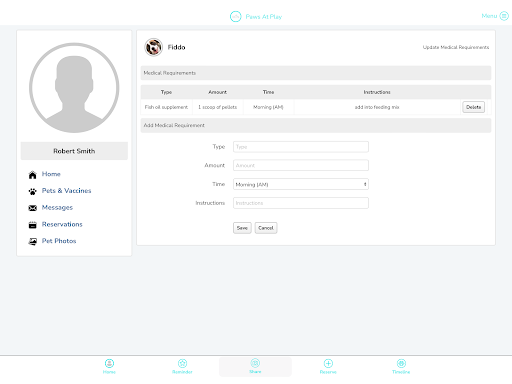This screenshot has width=512, height=384.
Task: Open the Timeline icon in bottom bar
Action: coord(401,363)
